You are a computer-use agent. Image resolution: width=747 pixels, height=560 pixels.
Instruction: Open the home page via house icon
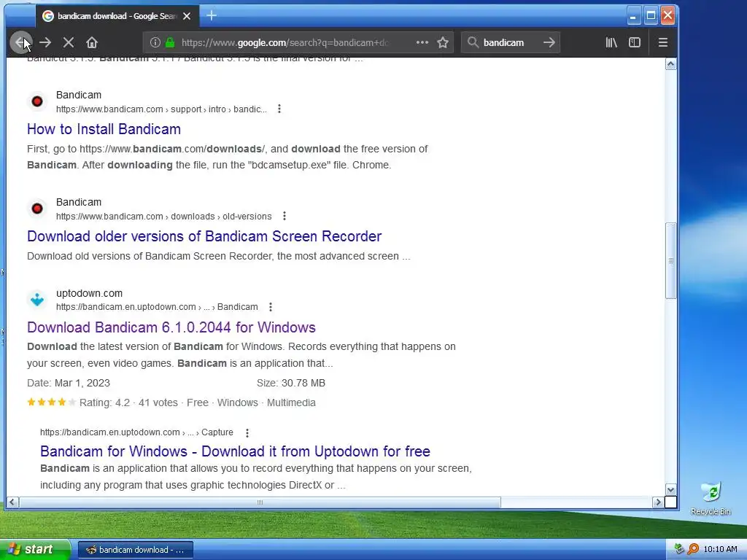point(92,42)
